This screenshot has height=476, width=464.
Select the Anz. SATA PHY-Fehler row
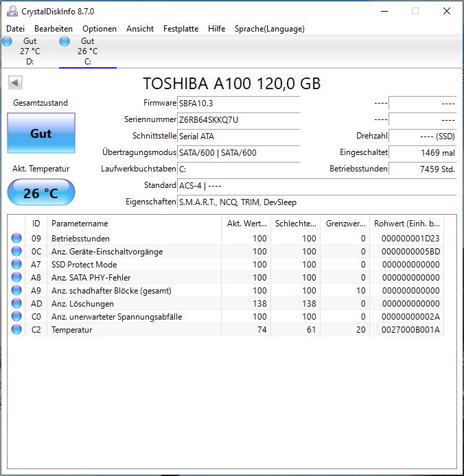(225, 278)
